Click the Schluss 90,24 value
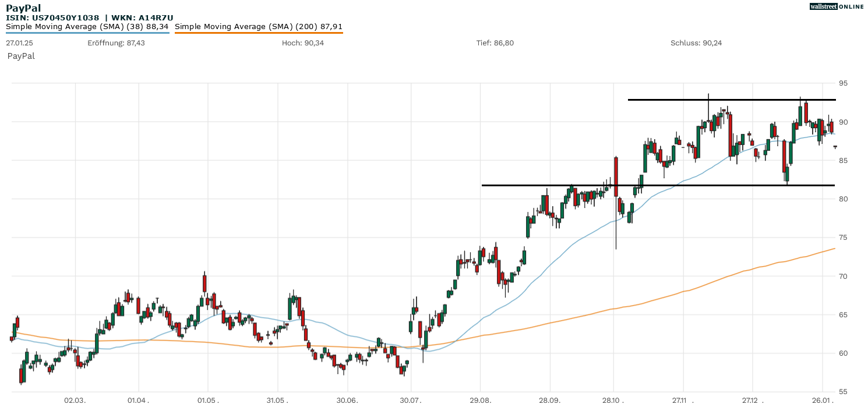868x404 pixels. pyautogui.click(x=696, y=43)
